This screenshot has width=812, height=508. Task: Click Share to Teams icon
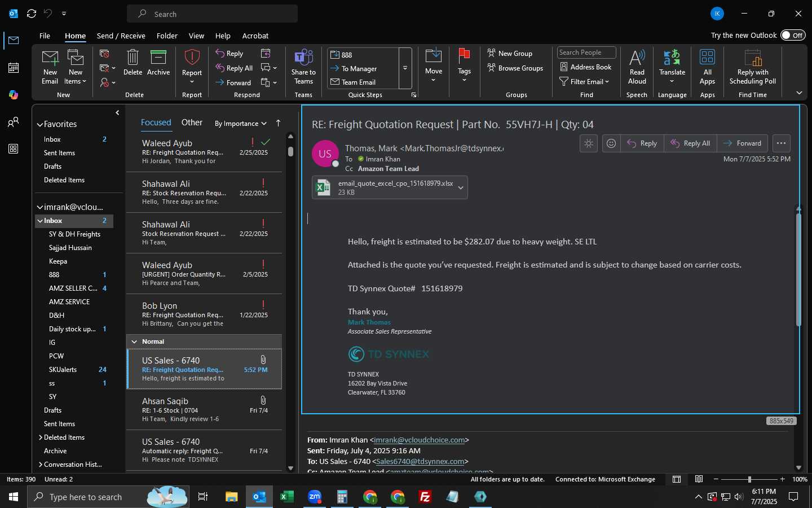tap(303, 58)
